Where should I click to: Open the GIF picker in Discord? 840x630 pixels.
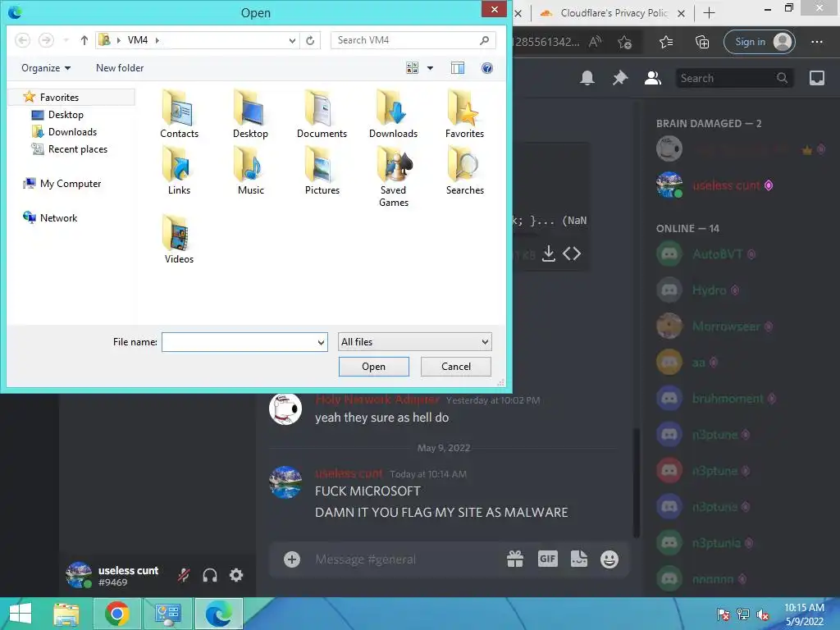coord(547,559)
